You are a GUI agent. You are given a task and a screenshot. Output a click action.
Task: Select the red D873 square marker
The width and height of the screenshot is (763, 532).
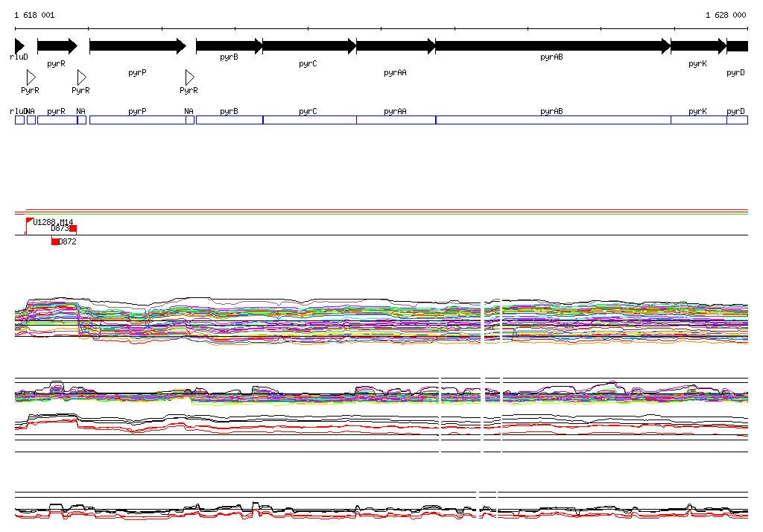(73, 229)
